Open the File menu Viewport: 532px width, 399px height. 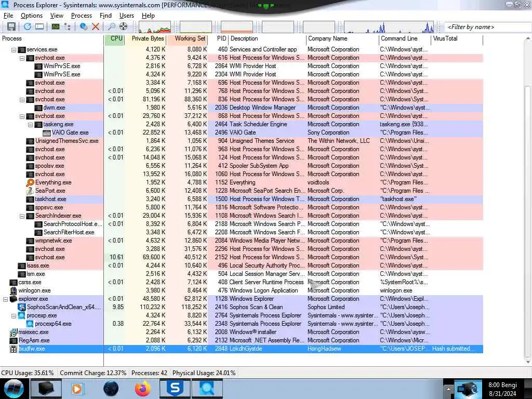[8, 16]
